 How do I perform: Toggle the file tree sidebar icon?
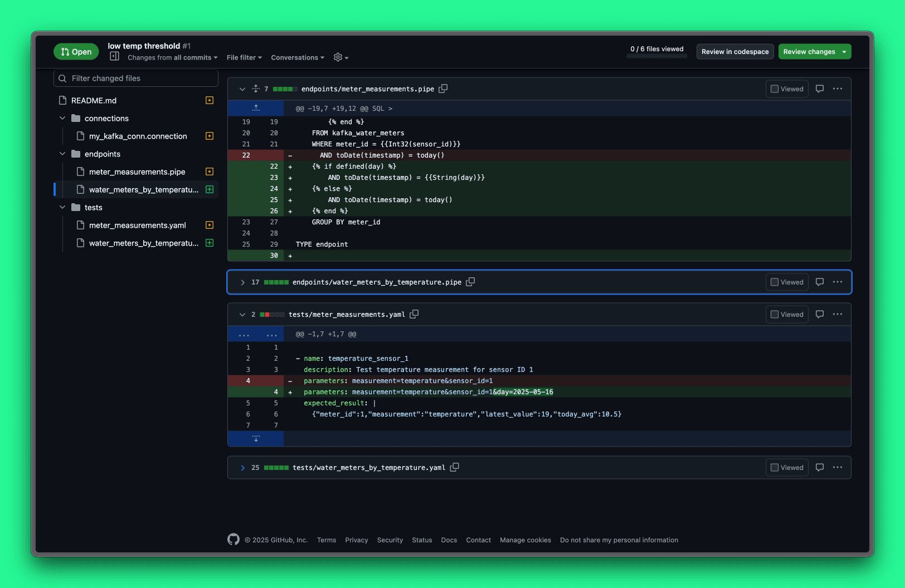coord(115,56)
